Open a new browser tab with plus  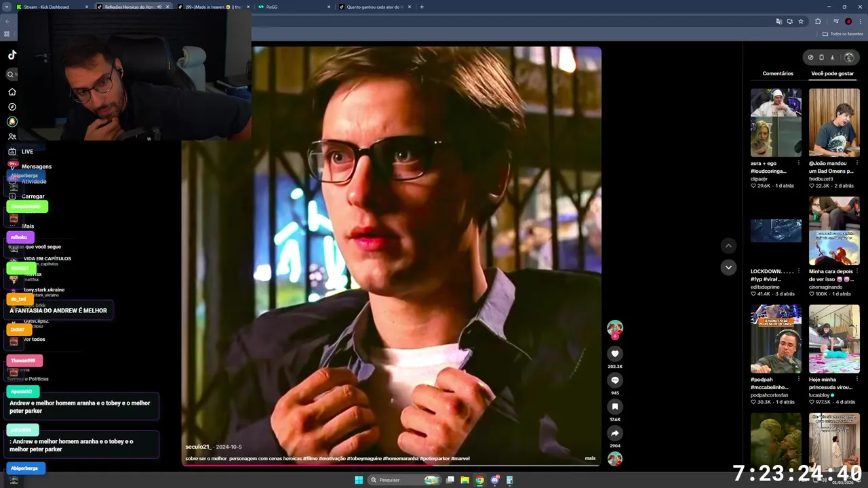(x=422, y=7)
